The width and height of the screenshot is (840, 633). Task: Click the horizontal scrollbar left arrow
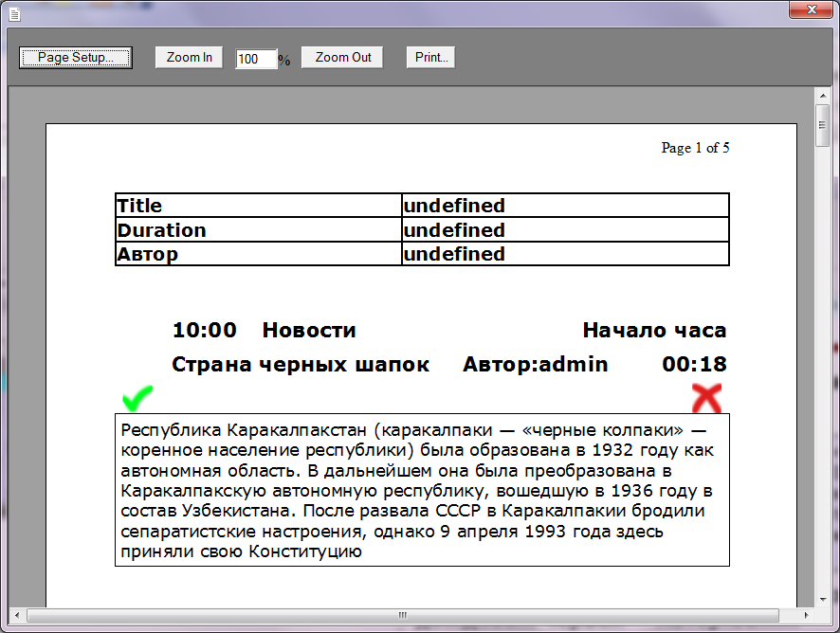point(17,615)
